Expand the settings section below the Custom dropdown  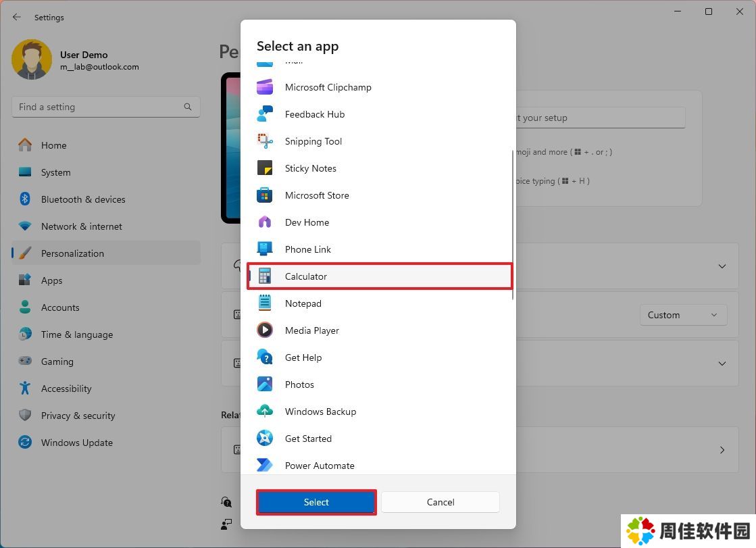(x=722, y=364)
